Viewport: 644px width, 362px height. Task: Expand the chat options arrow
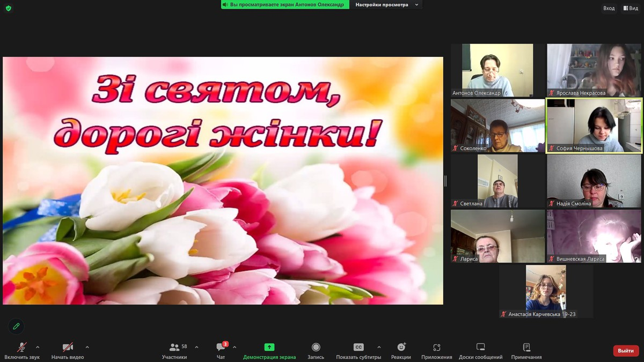[x=235, y=347]
